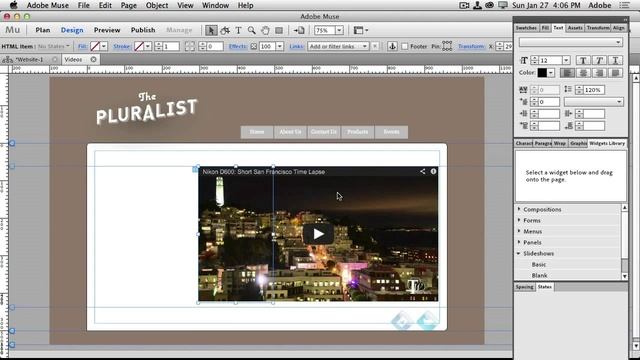Click the Mu application logo
The image size is (640, 360).
[x=12, y=30]
